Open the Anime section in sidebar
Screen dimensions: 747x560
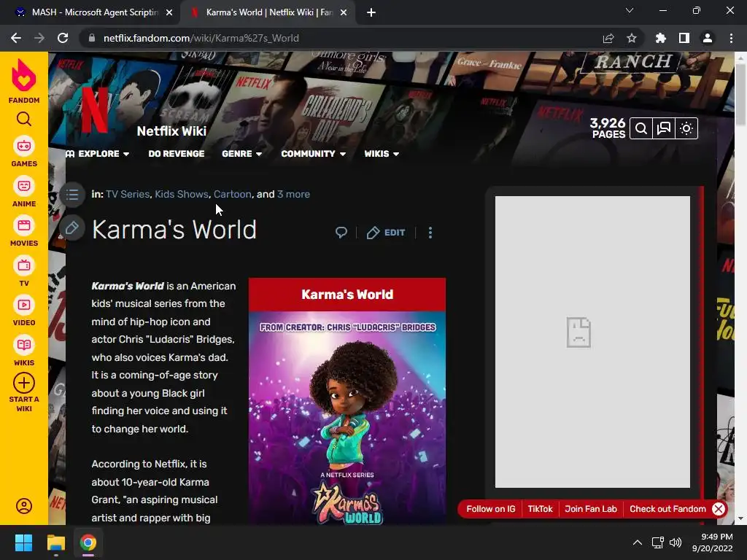(x=24, y=192)
